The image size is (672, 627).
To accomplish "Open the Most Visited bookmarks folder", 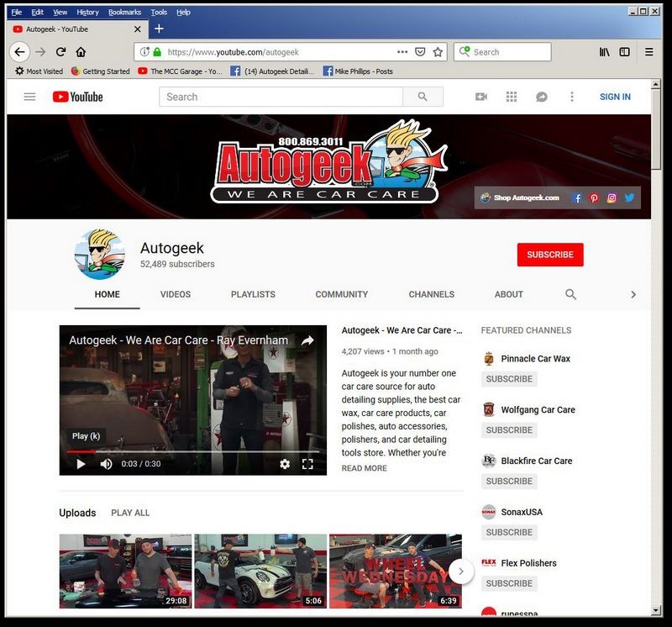I will pos(39,71).
